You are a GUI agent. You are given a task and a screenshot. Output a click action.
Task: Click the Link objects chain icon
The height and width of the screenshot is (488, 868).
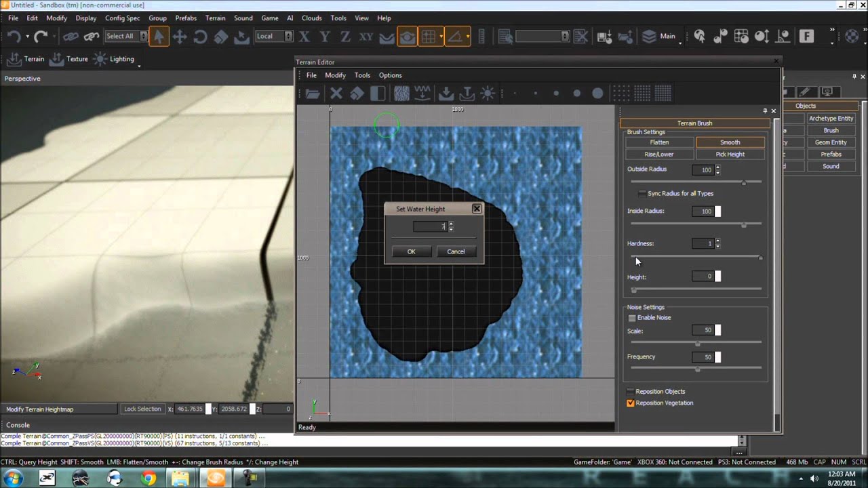pos(71,37)
